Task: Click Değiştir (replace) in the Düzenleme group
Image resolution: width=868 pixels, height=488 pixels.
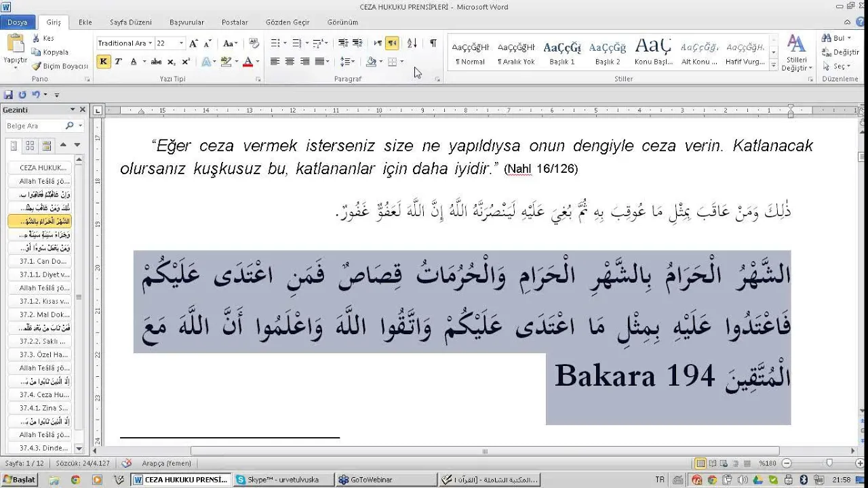Action: tap(841, 52)
